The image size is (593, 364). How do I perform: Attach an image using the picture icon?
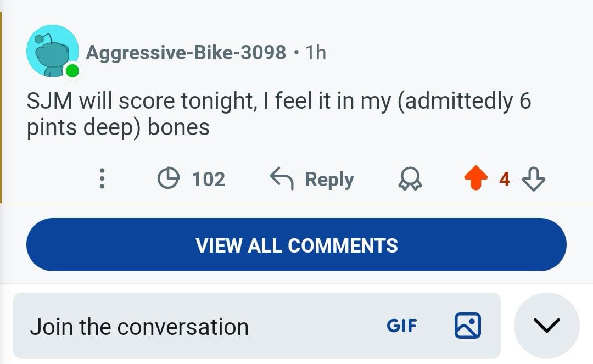click(x=468, y=326)
